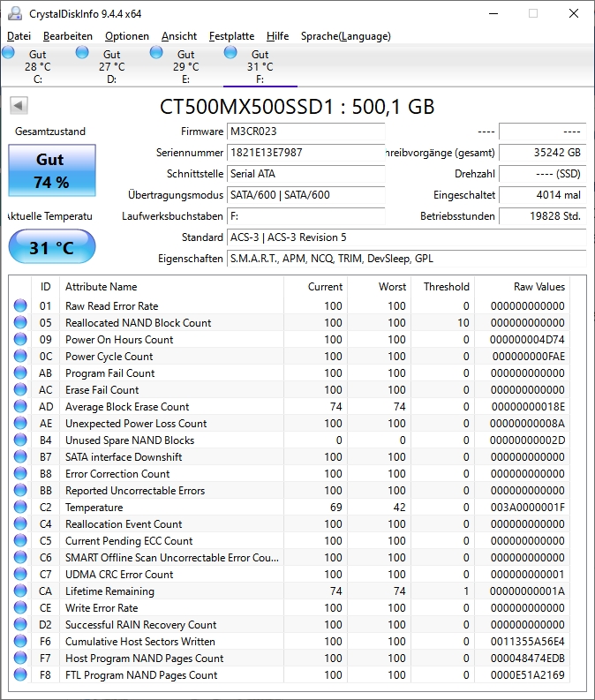Open the Festplatte menu

coord(231,36)
